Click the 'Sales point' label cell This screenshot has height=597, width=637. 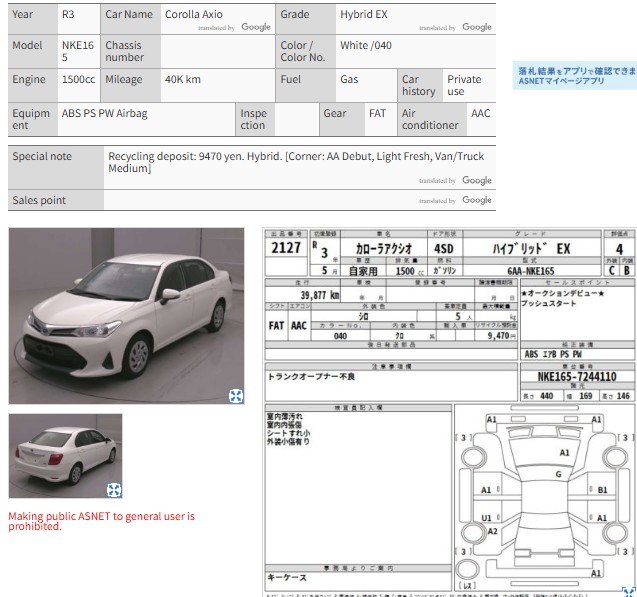coord(56,200)
